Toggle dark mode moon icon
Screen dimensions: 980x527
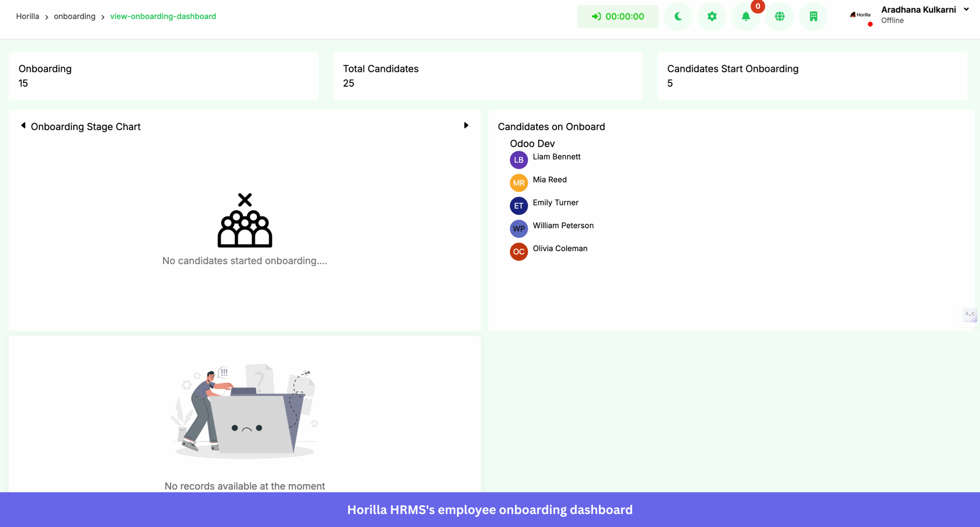pyautogui.click(x=678, y=16)
